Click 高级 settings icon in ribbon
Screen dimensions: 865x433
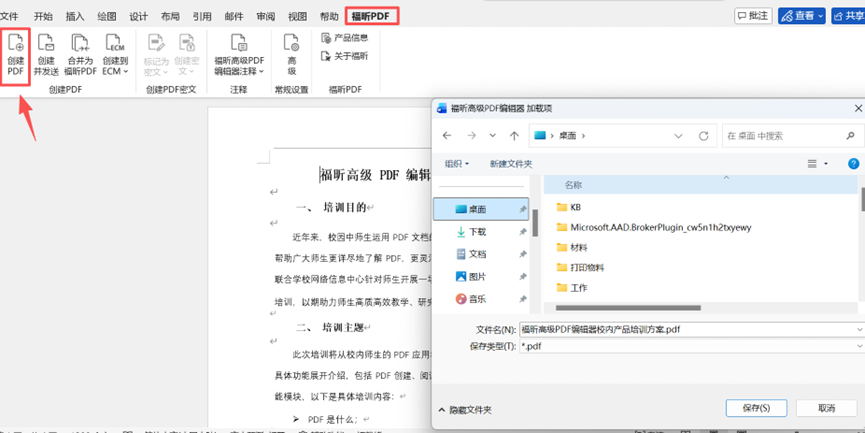(292, 54)
